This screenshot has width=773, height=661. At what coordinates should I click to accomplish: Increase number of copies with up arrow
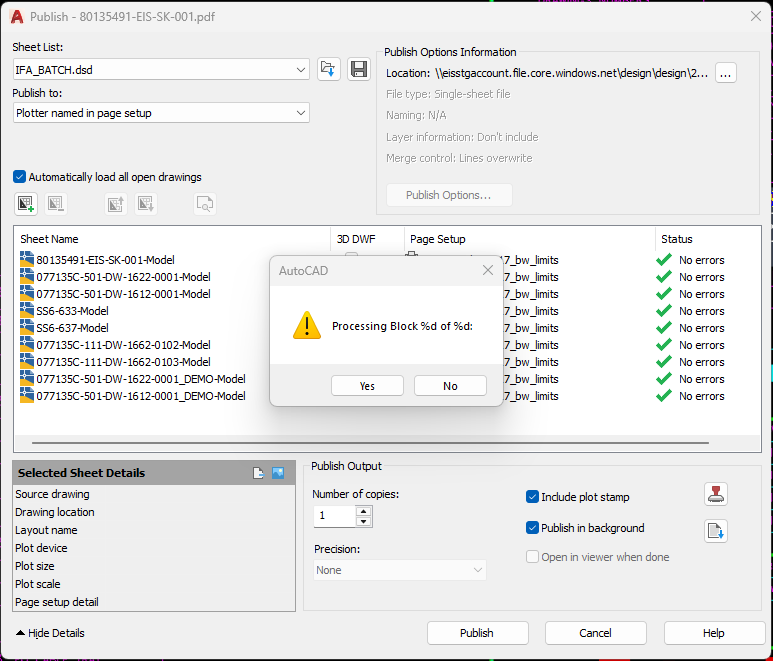coord(364,511)
